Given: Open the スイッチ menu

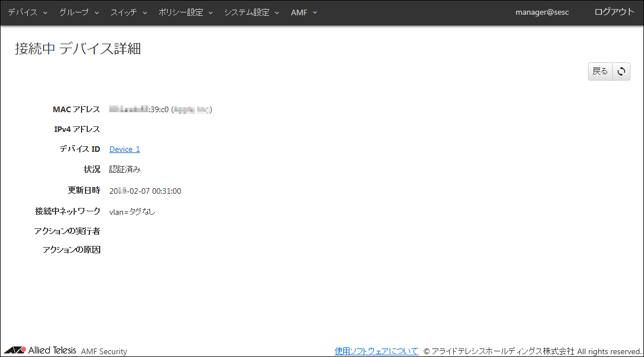Looking at the screenshot, I should [129, 12].
